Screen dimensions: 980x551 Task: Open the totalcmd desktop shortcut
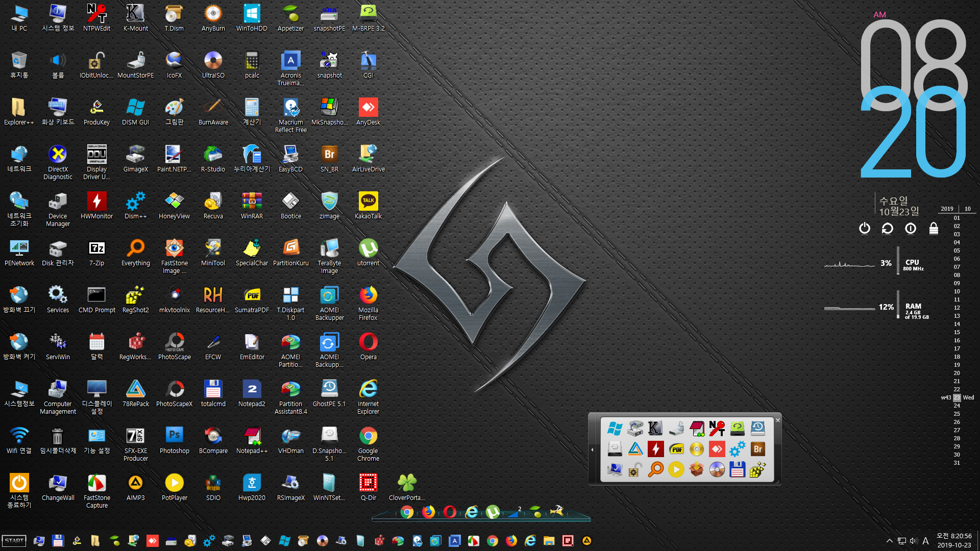[213, 393]
